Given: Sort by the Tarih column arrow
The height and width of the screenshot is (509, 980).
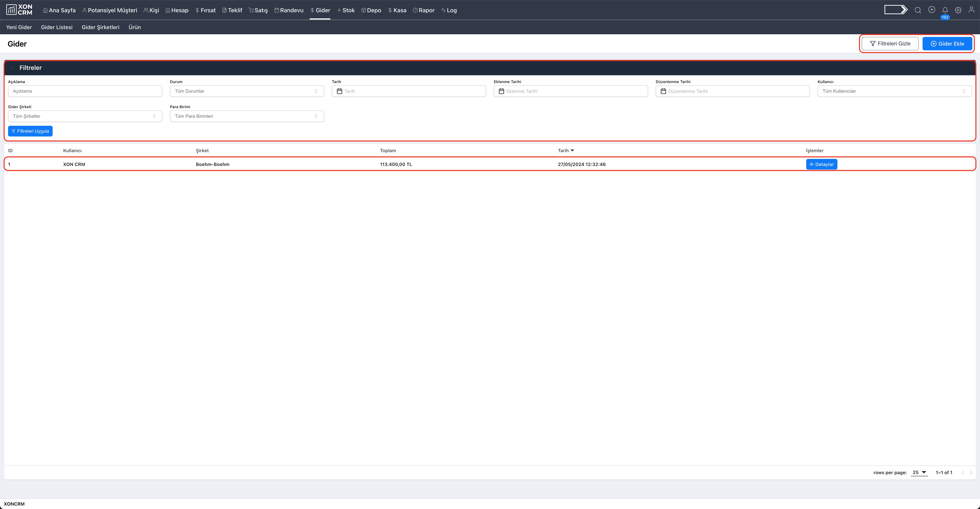Looking at the screenshot, I should (x=572, y=151).
